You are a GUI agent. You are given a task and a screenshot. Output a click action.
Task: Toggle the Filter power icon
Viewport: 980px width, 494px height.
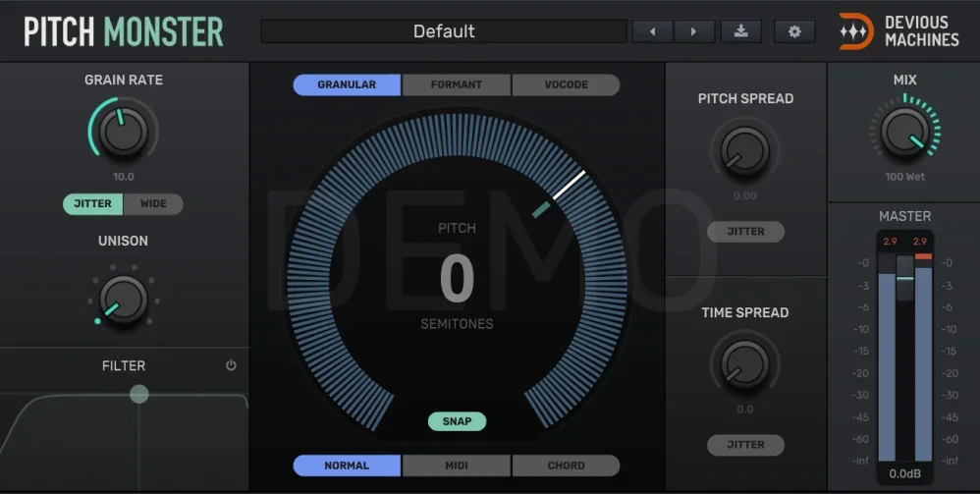click(x=231, y=365)
